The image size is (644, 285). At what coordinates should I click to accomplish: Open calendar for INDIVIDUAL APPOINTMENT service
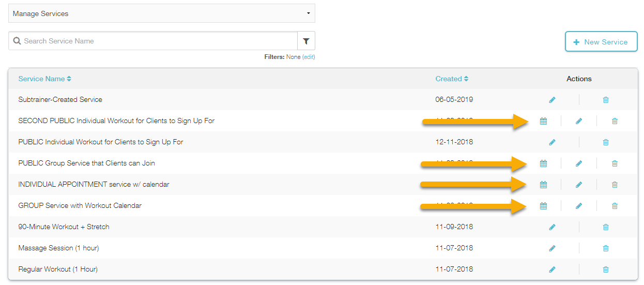543,185
